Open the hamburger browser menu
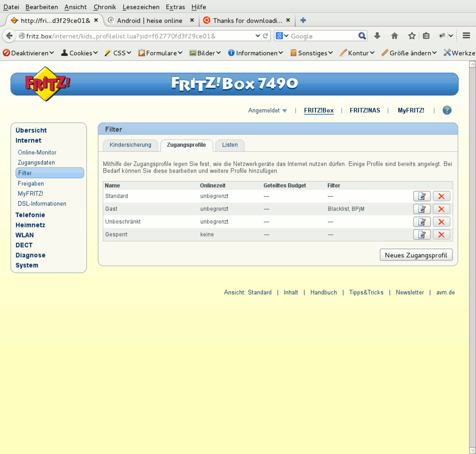The image size is (476, 454). [466, 36]
